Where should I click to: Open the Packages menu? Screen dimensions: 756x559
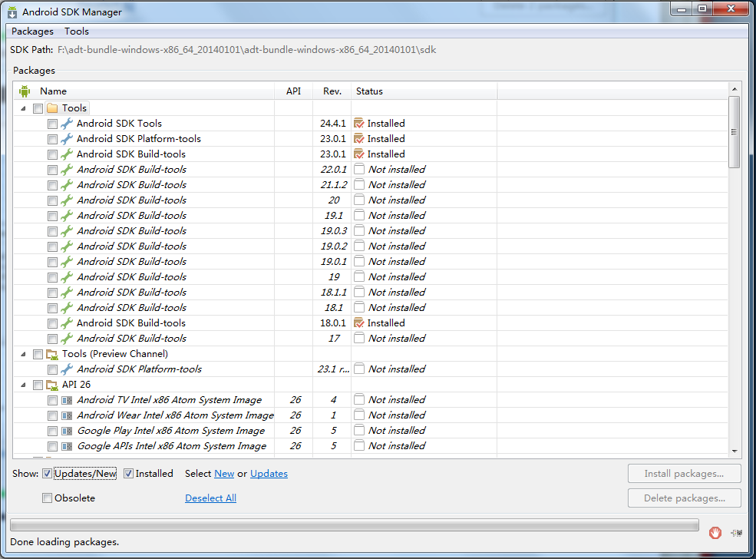(x=32, y=31)
